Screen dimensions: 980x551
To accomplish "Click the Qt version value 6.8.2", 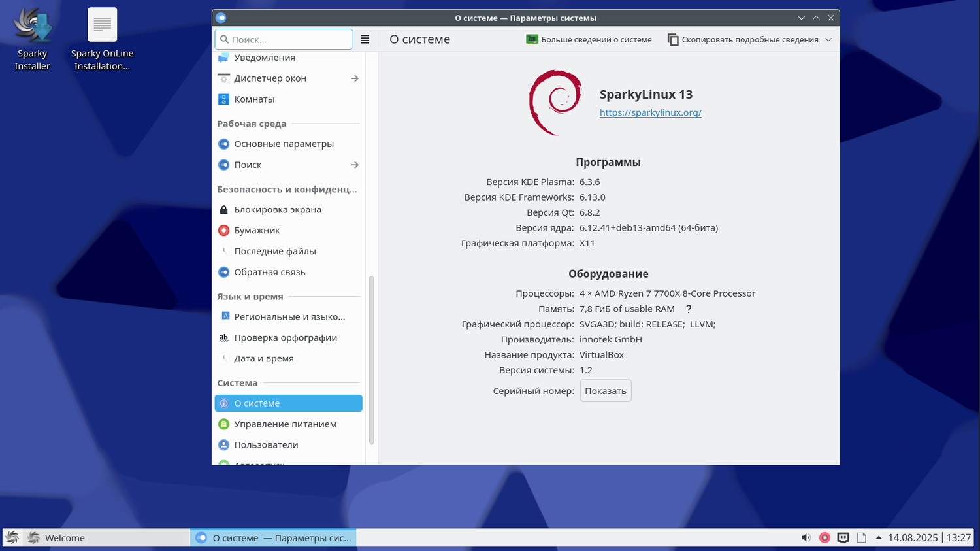I will point(589,212).
